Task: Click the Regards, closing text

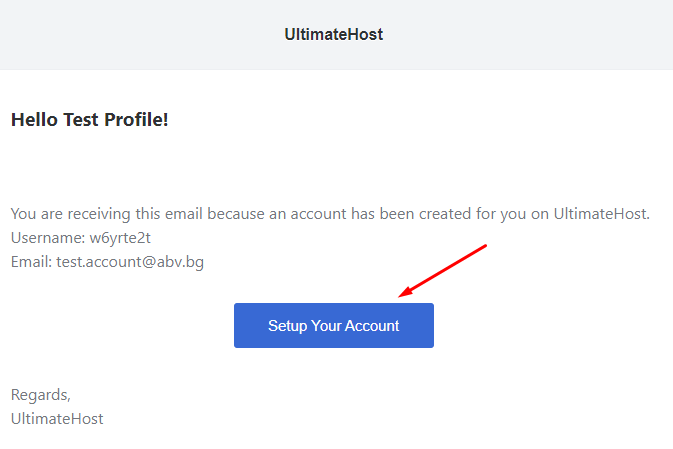Action: click(41, 395)
